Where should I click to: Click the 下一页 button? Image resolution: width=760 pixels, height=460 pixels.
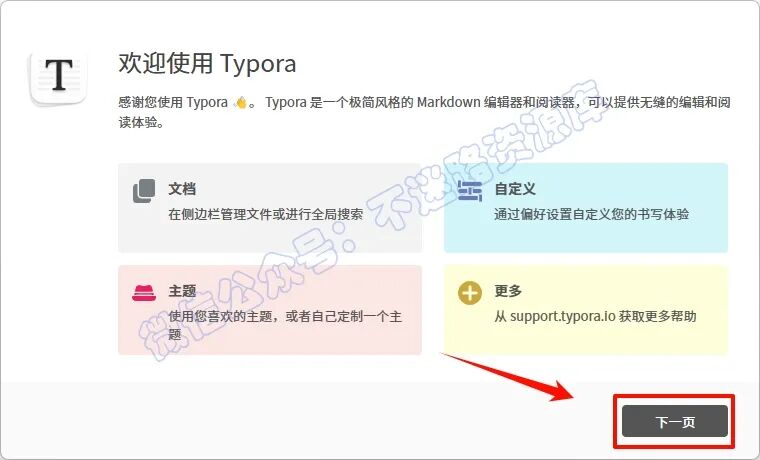pyautogui.click(x=675, y=421)
